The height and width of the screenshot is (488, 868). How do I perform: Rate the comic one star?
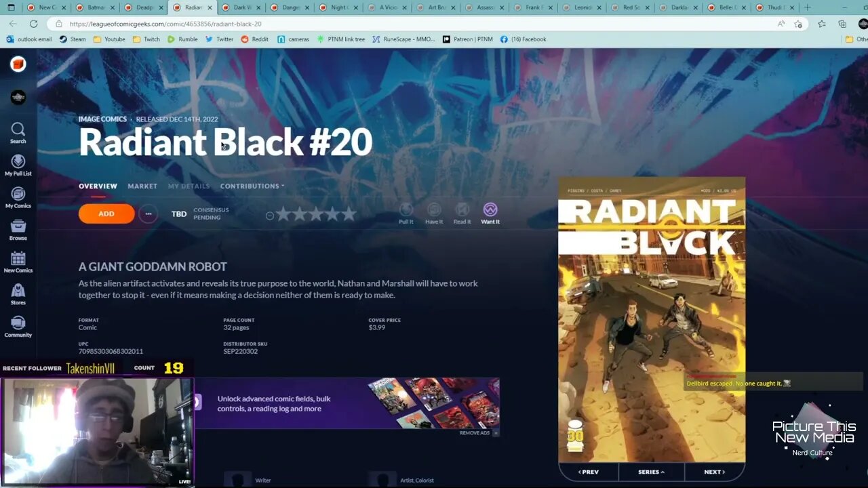[x=283, y=214]
